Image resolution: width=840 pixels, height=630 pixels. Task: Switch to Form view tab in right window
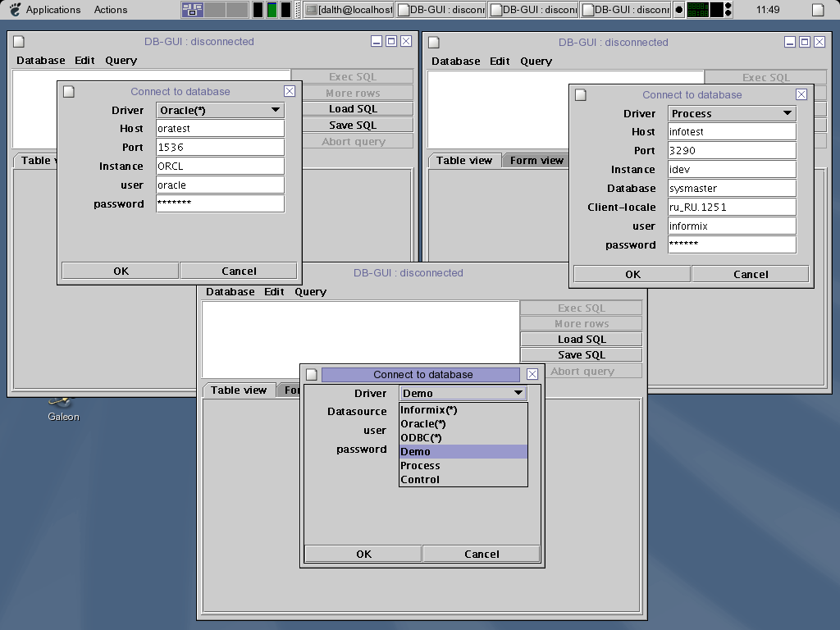[536, 161]
